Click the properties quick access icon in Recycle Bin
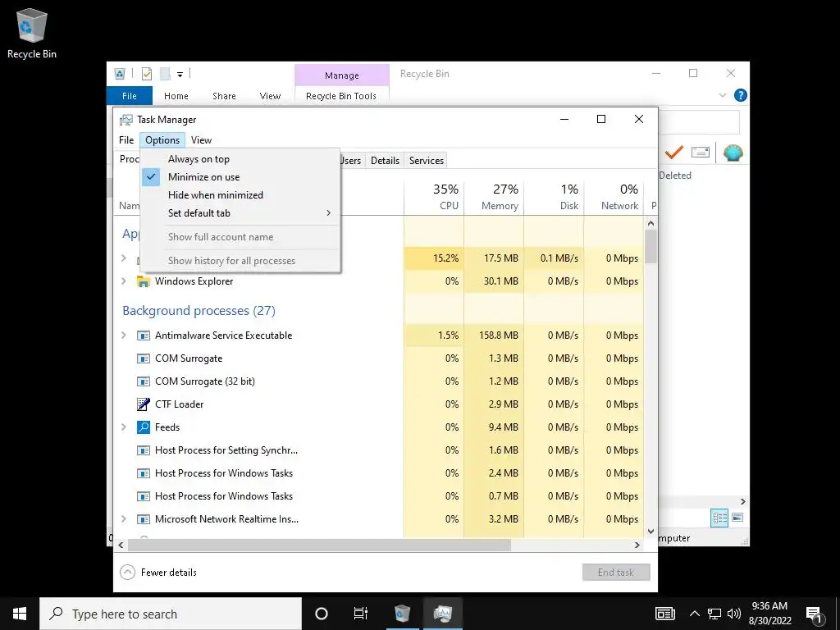 [x=146, y=74]
